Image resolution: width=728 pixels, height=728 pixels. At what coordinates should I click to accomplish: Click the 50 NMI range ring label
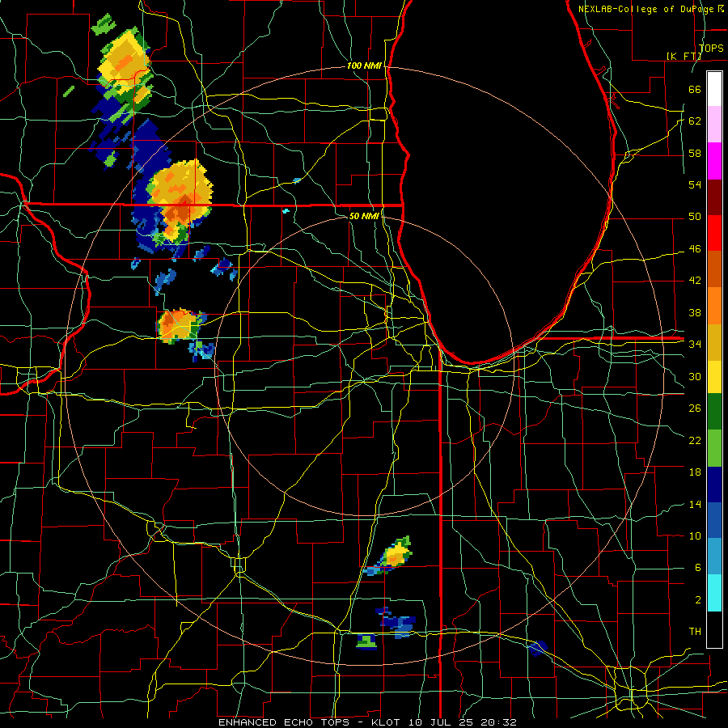click(x=365, y=216)
